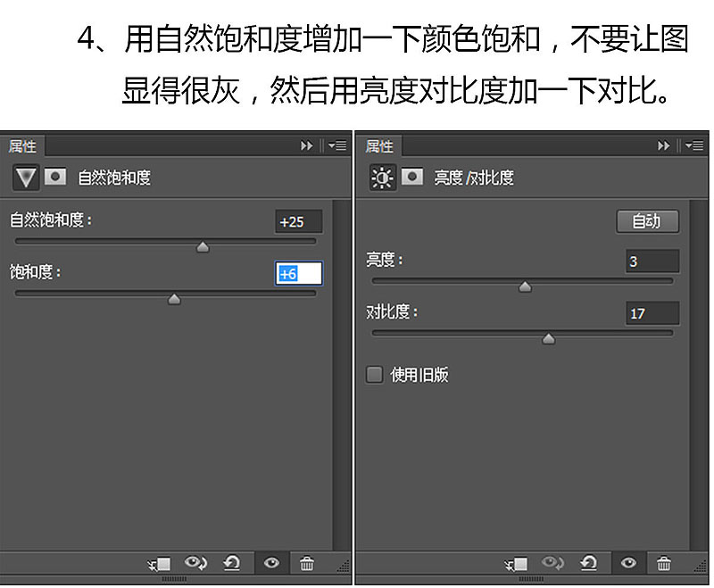This screenshot has width=714, height=588.
Task: Click the 饱和度 slider handle
Action: pos(174,299)
